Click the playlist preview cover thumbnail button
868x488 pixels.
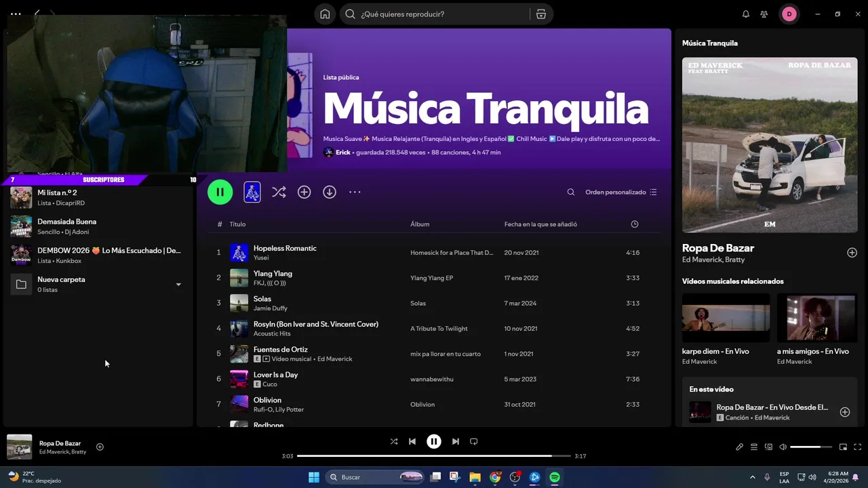252,192
